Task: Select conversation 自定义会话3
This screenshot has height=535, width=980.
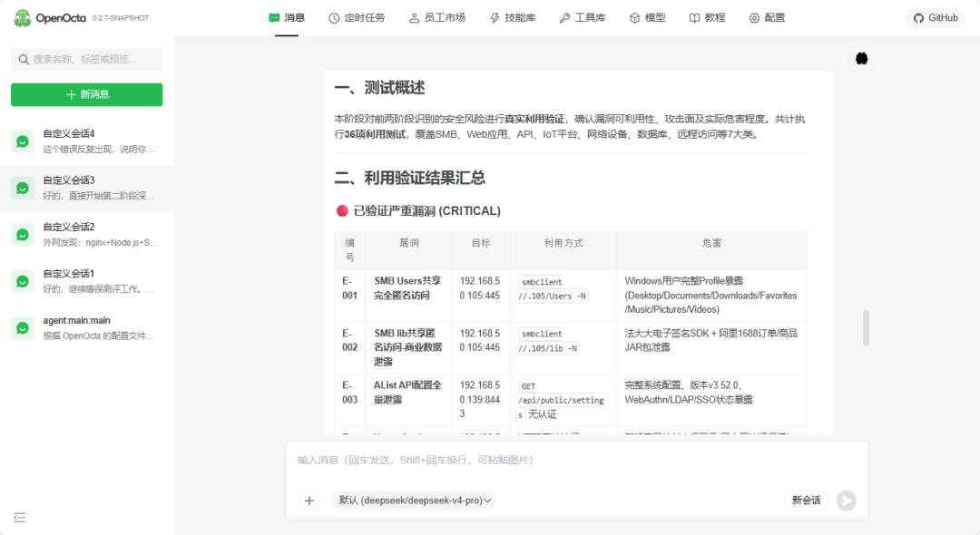Action: 87,188
